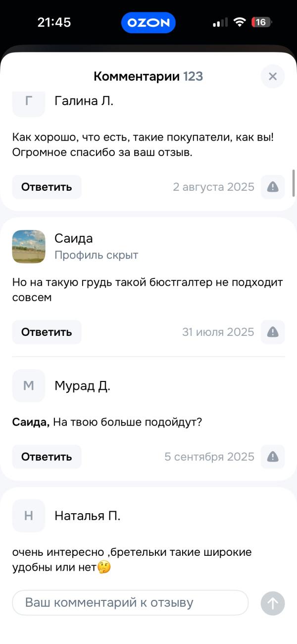
Task: Reply to Galina L.'s comment
Action: 47,187
